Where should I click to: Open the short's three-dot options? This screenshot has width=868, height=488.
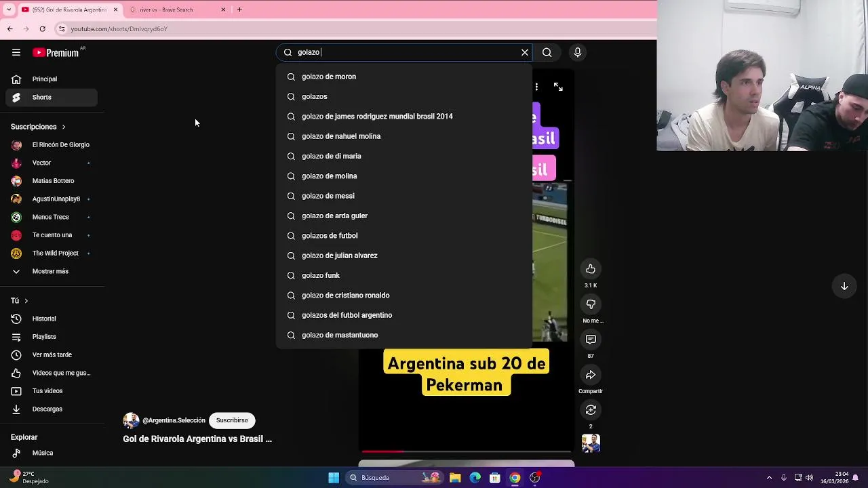(x=536, y=87)
